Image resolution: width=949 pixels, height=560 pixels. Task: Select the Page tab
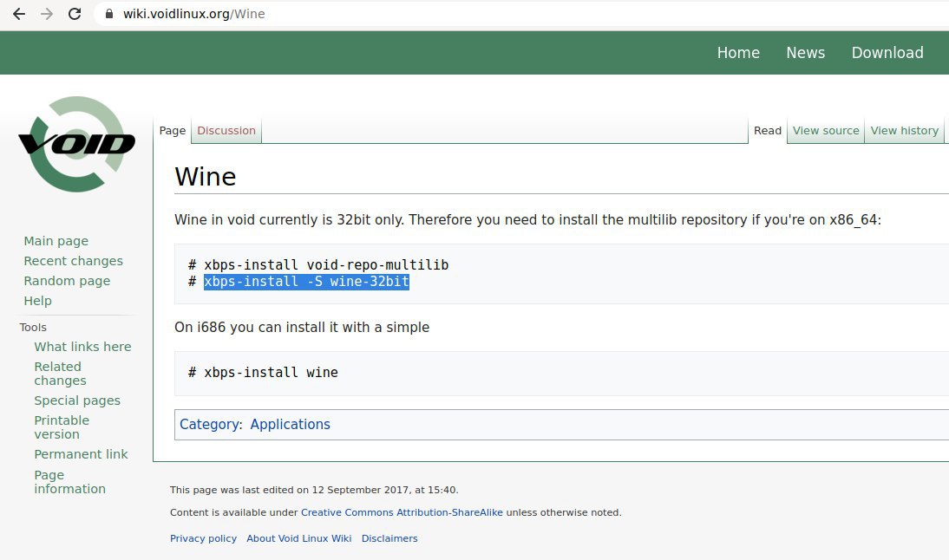coord(173,131)
